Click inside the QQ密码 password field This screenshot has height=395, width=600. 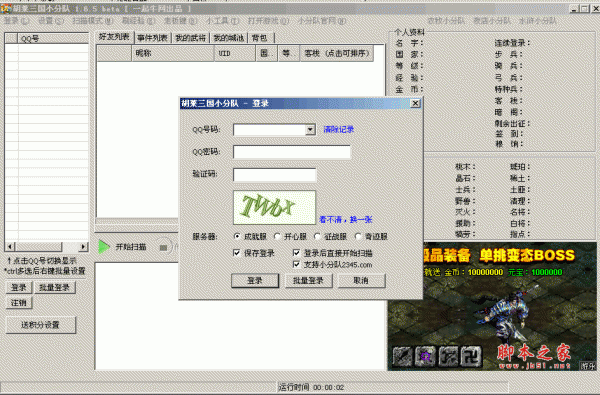coord(292,152)
